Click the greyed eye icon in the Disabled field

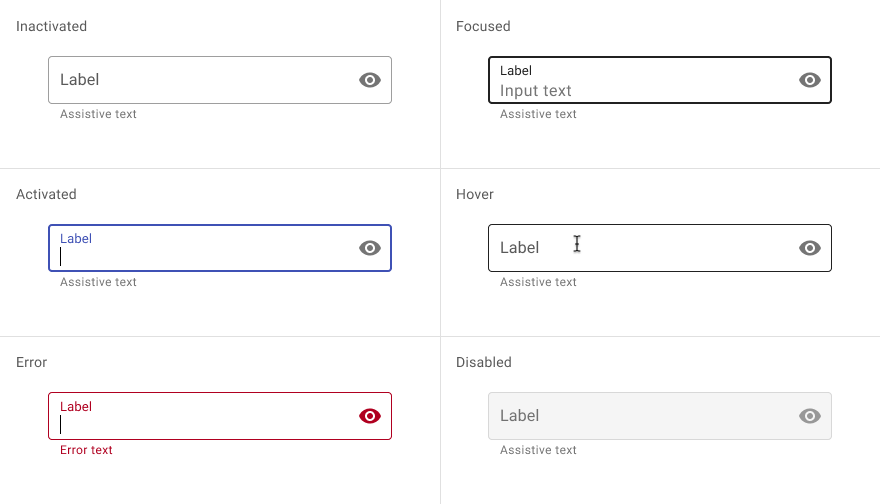pyautogui.click(x=810, y=416)
